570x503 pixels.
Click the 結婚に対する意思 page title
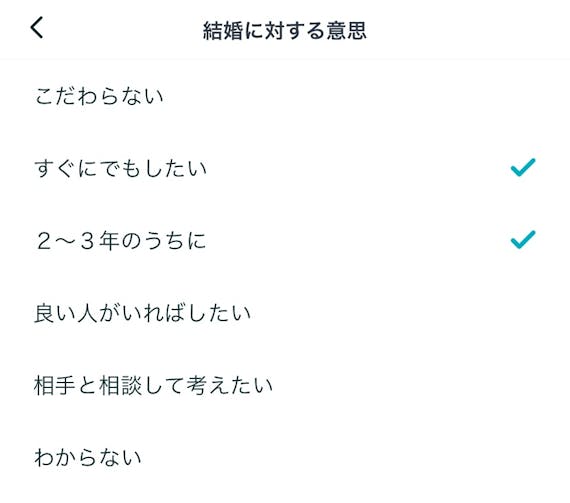tap(285, 30)
